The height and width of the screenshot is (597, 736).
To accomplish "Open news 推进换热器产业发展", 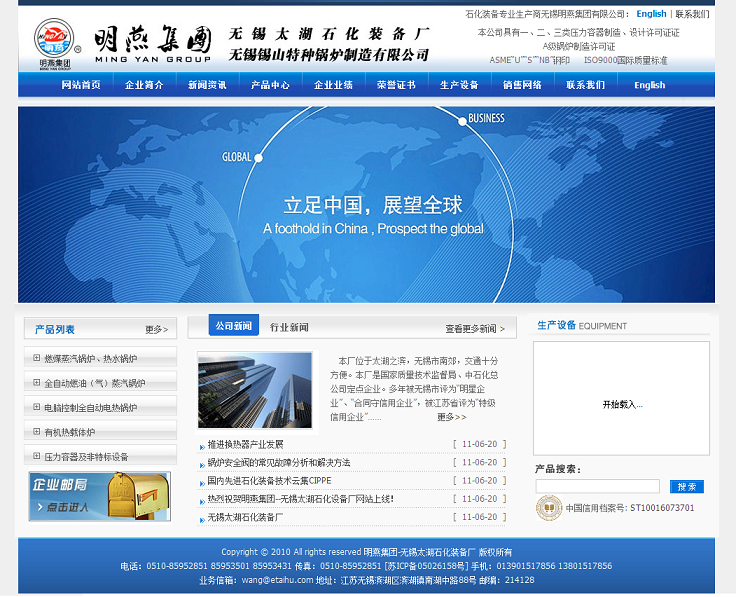I will pos(245,444).
